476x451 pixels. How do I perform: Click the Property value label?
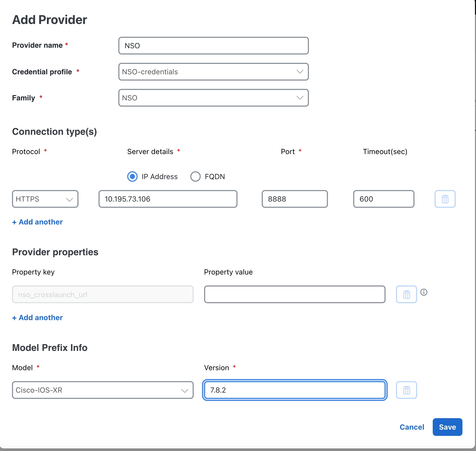228,272
